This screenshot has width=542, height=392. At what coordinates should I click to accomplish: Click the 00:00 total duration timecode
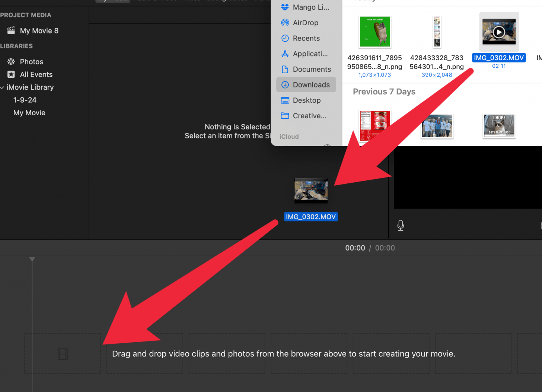[x=385, y=248]
